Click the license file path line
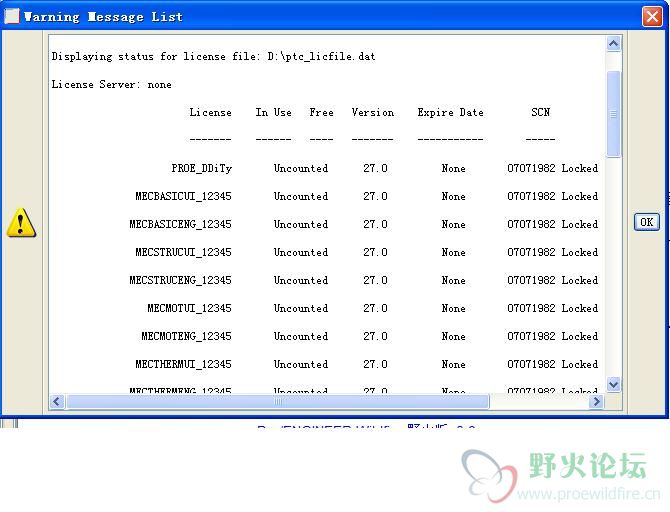Viewport: 670px width, 512px height. (x=213, y=56)
